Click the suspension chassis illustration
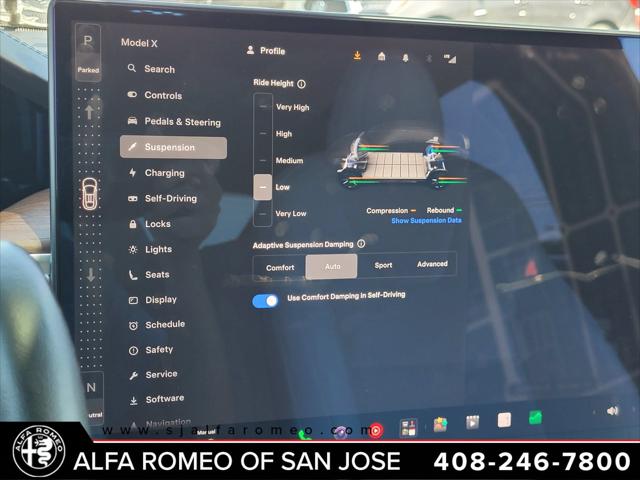The image size is (640, 480). pos(402,163)
